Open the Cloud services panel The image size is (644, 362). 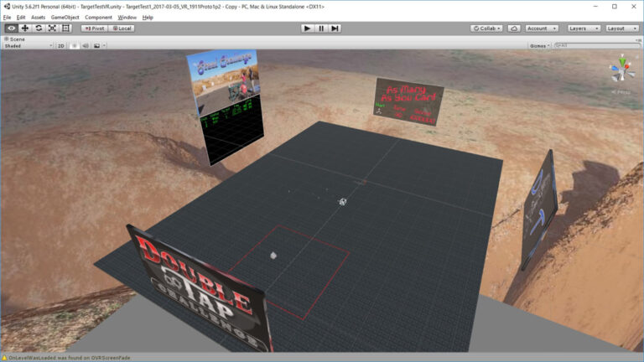[513, 28]
